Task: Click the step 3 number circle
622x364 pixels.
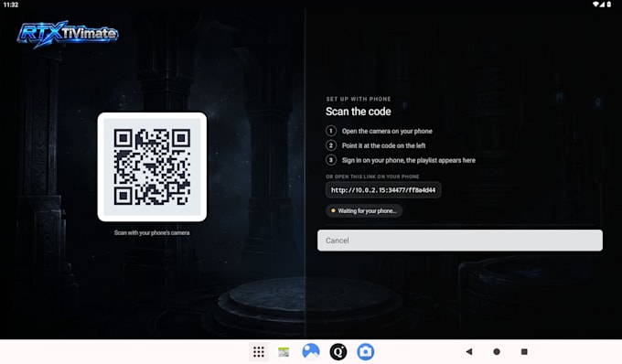Action: 331,160
